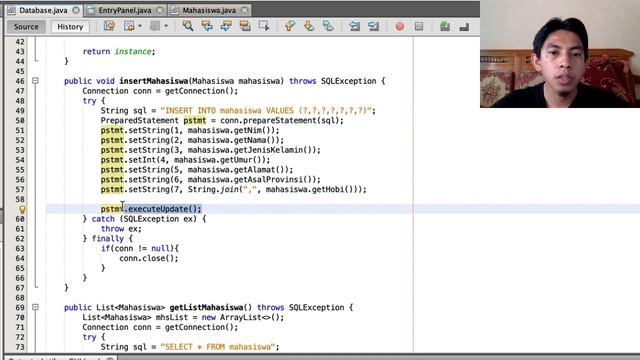Close the EntryPanel.java tab

(x=160, y=10)
